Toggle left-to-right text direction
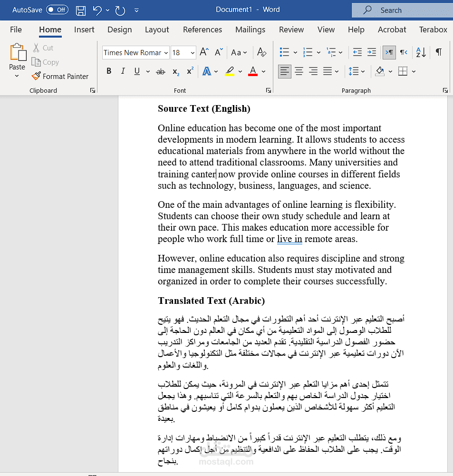 point(389,52)
